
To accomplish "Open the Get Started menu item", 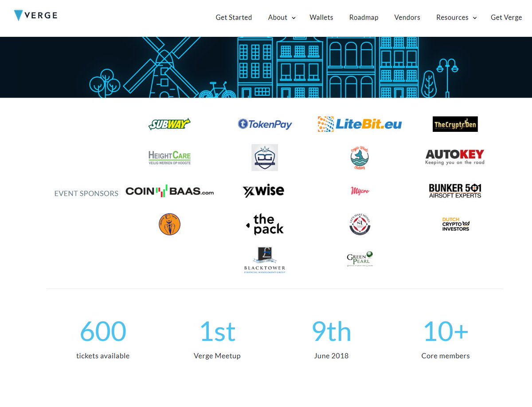I will [234, 17].
